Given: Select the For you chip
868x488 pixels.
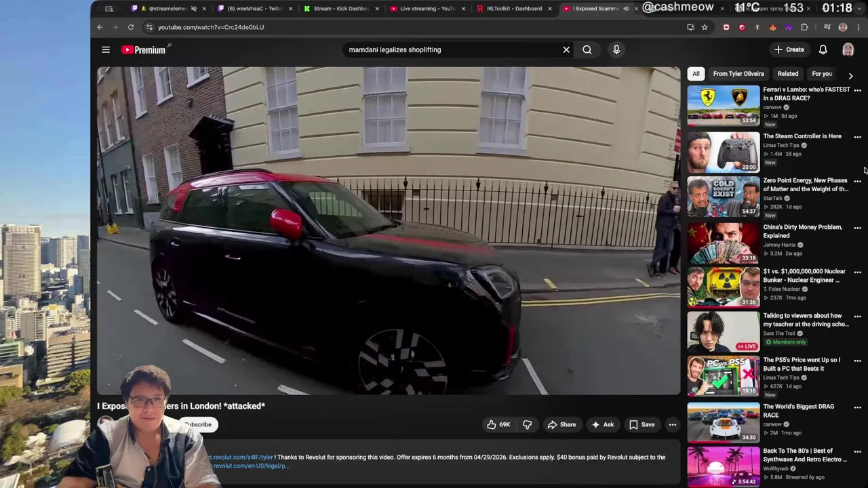Looking at the screenshot, I should 822,74.
